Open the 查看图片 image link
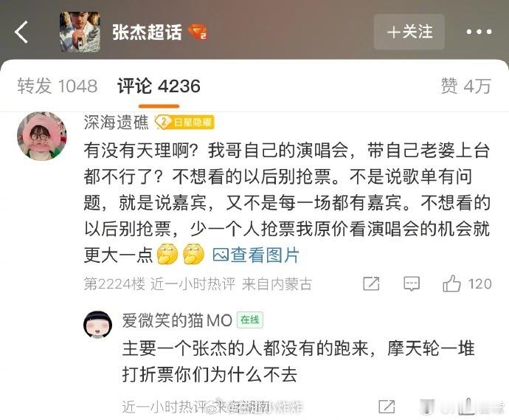This screenshot has width=509, height=420. tap(256, 255)
